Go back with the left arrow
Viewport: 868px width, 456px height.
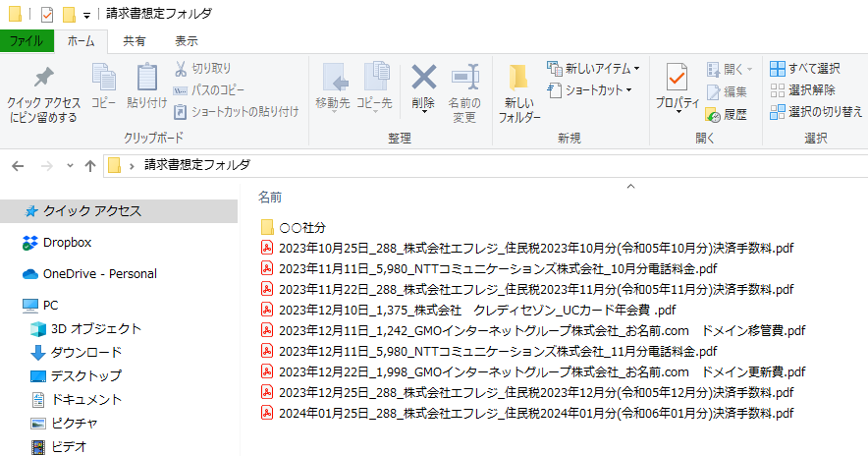pyautogui.click(x=18, y=166)
